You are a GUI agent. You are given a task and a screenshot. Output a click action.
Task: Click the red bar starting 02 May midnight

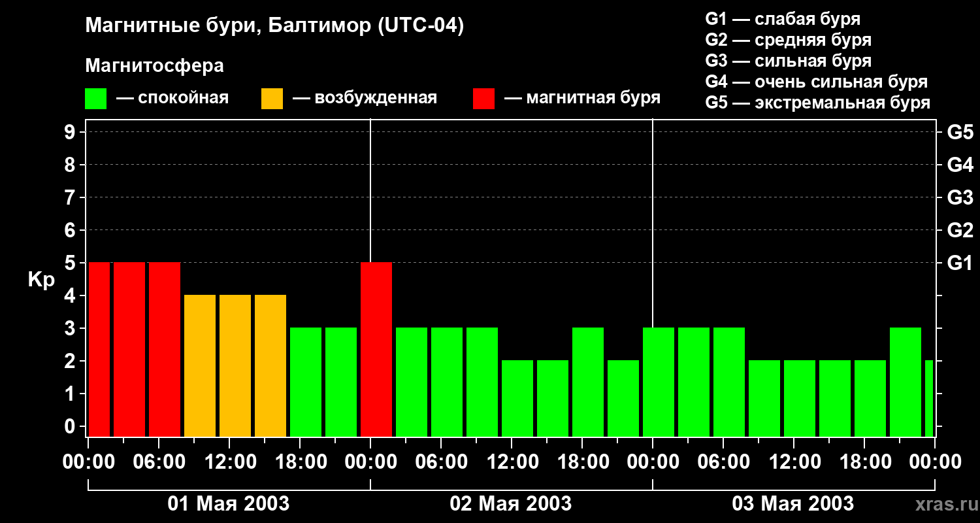pos(376,349)
